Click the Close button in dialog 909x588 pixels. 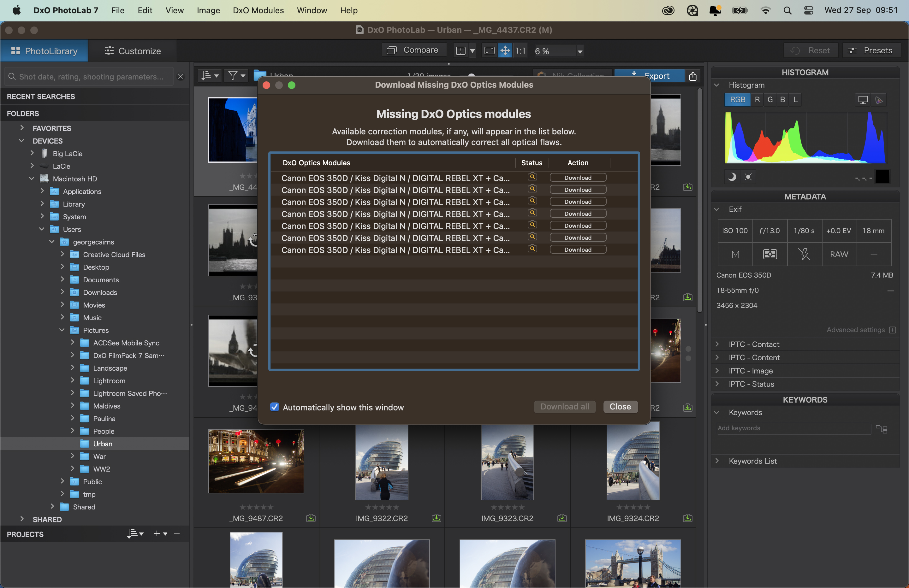(x=620, y=407)
